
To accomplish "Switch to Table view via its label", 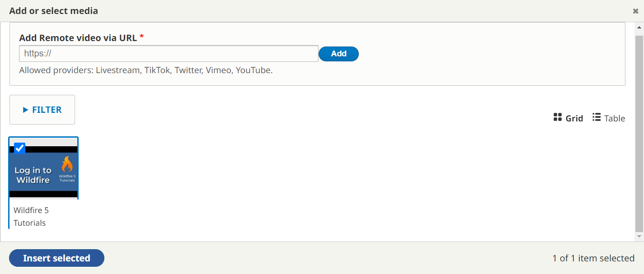I will tap(614, 118).
